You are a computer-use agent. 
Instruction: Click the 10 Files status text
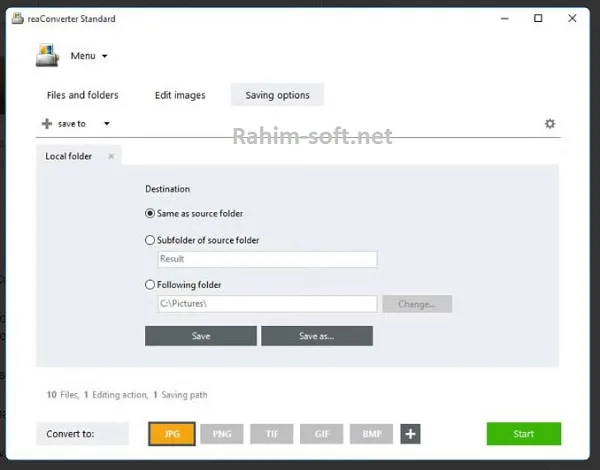63,395
